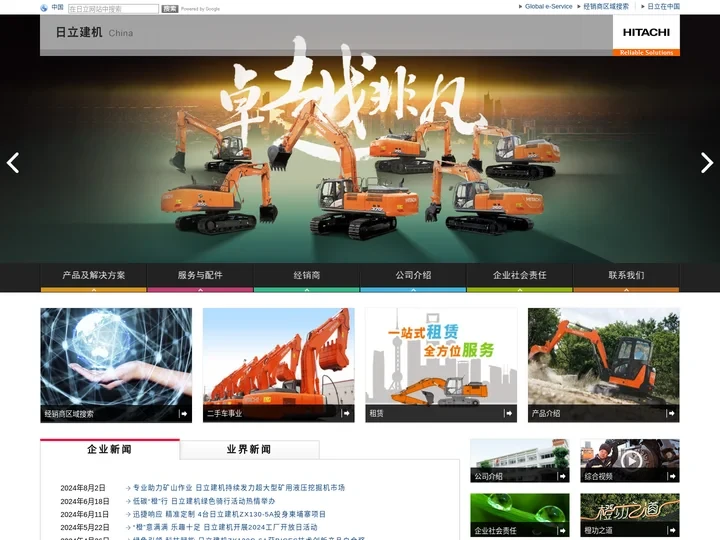The width and height of the screenshot is (720, 540).
Task: Click the 中国 region link
Action: [57, 7]
